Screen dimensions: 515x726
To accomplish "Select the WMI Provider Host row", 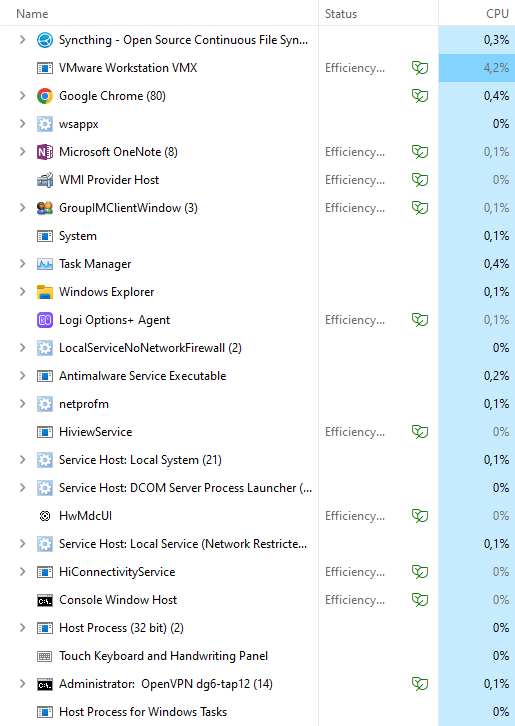I will click(x=258, y=180).
